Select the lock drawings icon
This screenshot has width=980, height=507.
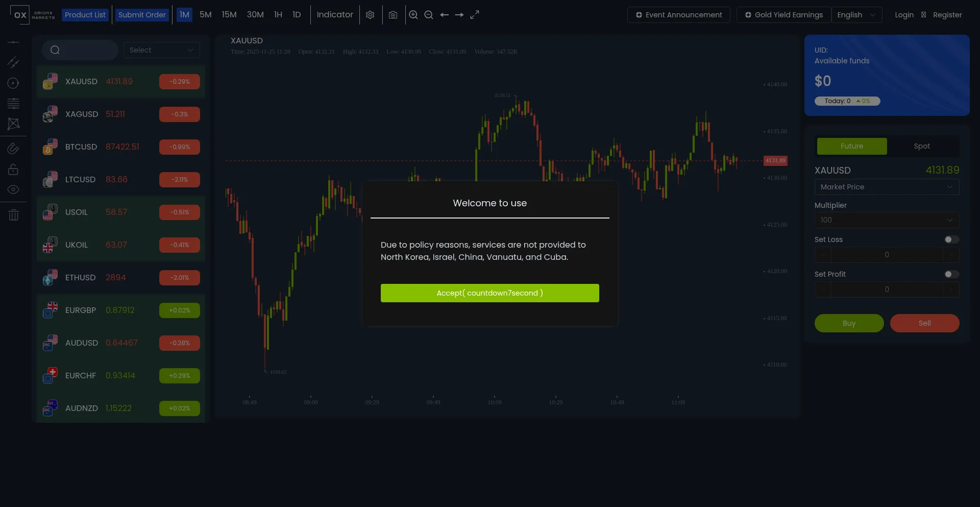pyautogui.click(x=13, y=169)
